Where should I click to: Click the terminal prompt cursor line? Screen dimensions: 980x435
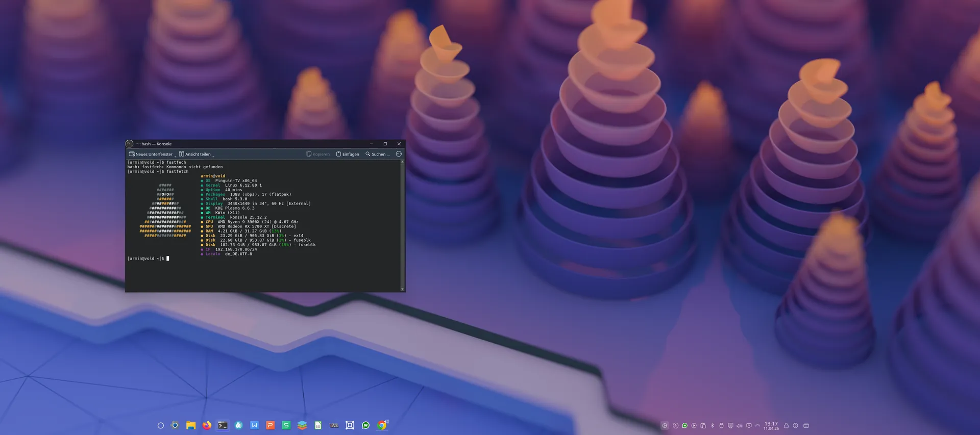tap(148, 259)
